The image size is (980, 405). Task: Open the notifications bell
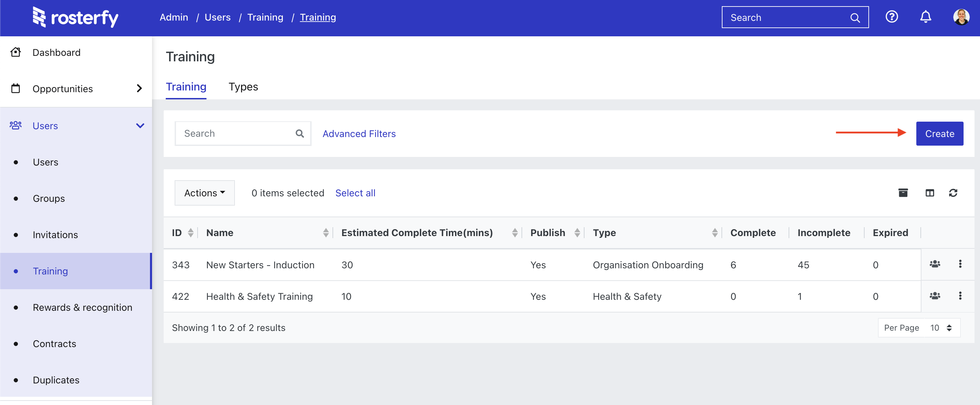925,17
